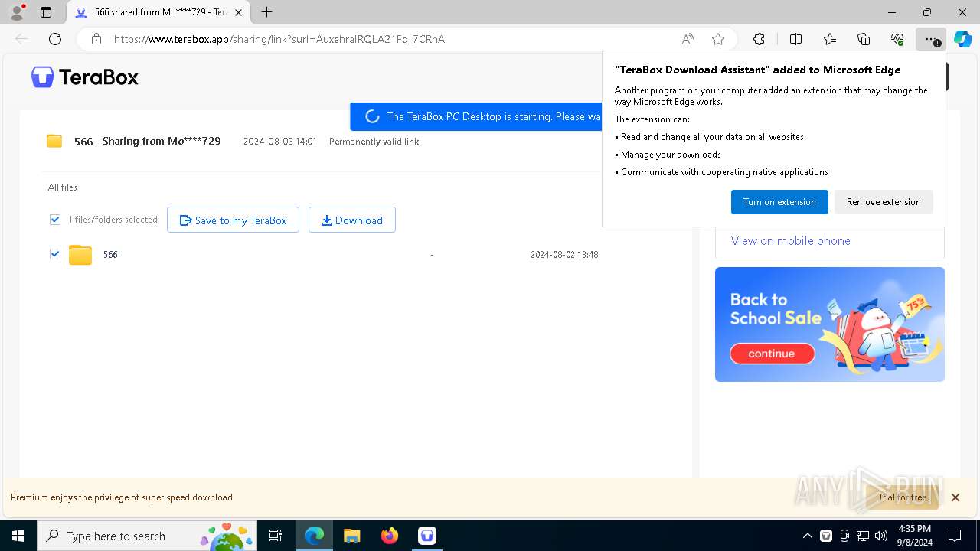The height and width of the screenshot is (551, 980).
Task: Add this page to favorites star
Action: [x=718, y=39]
